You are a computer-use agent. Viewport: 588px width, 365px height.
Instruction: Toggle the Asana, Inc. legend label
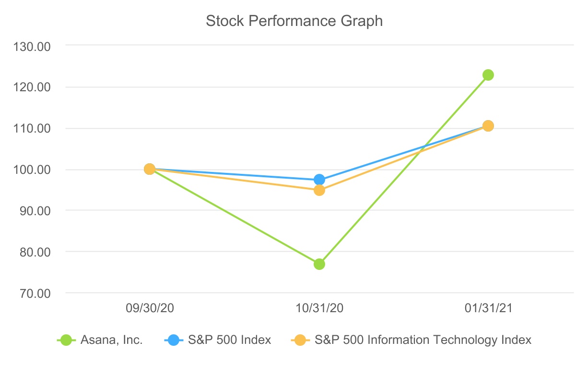(x=112, y=340)
